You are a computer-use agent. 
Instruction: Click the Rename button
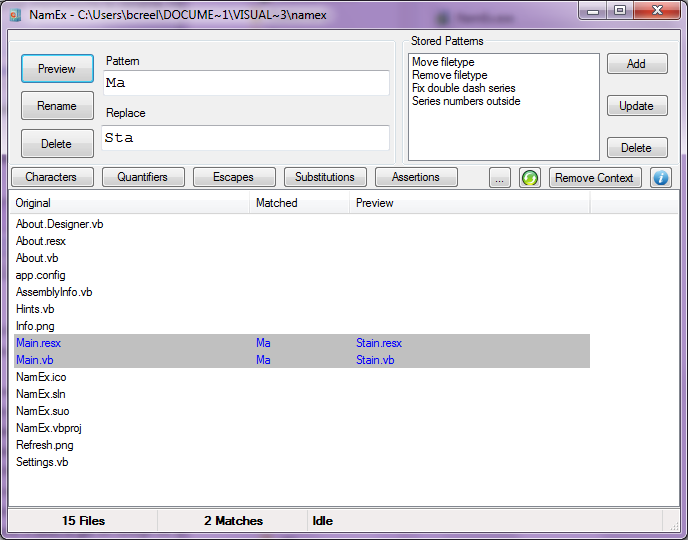57,106
